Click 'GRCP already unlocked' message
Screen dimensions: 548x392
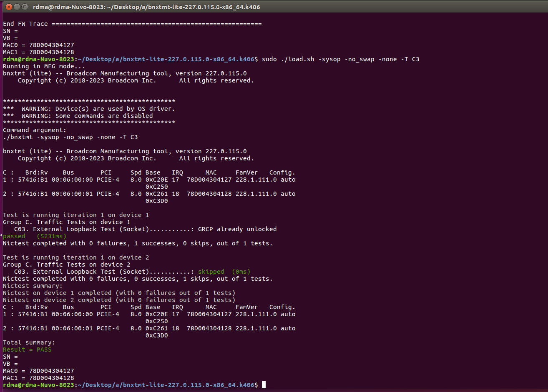coord(237,229)
